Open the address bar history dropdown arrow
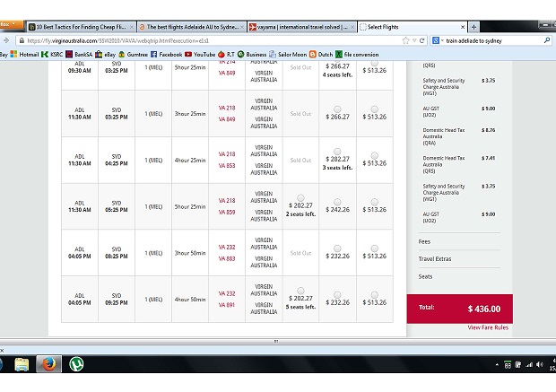 pos(414,40)
